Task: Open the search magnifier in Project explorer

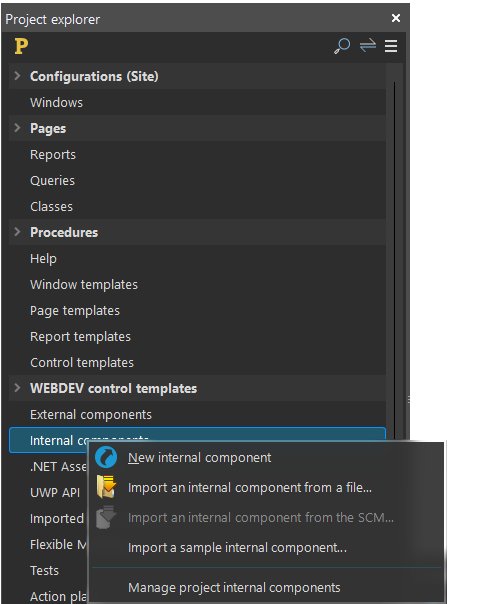Action: tap(342, 46)
